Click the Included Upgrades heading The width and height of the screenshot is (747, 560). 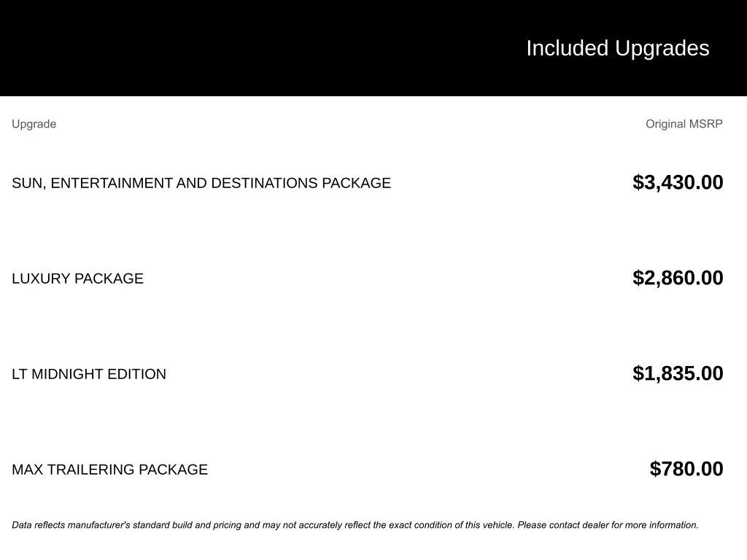coord(617,48)
